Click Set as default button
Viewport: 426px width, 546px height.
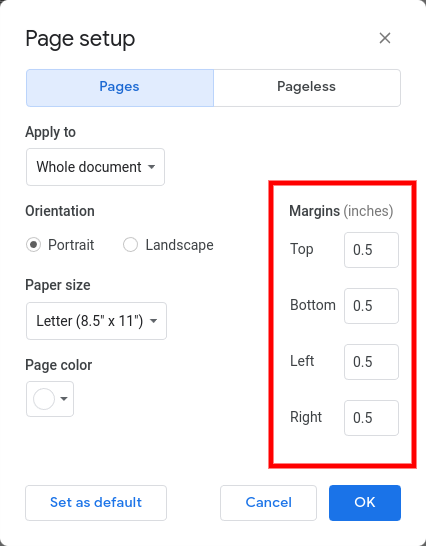click(96, 503)
